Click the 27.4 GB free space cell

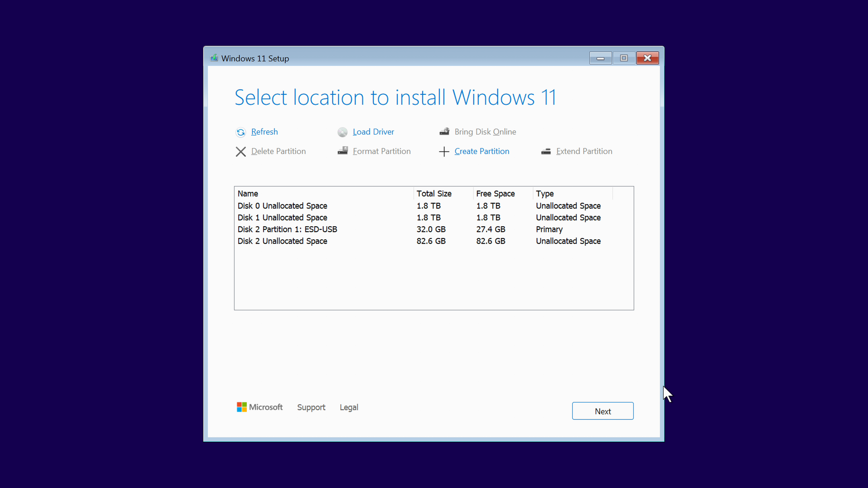click(x=491, y=229)
